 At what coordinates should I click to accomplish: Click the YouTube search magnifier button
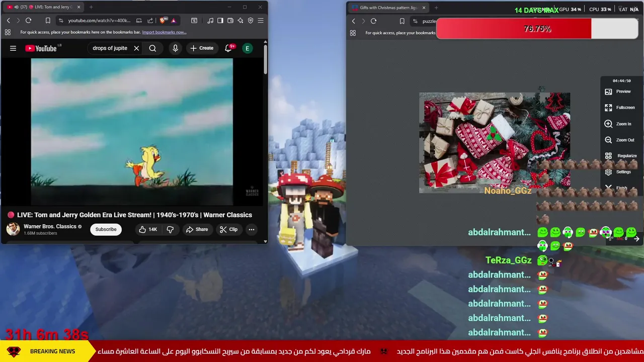click(x=152, y=48)
